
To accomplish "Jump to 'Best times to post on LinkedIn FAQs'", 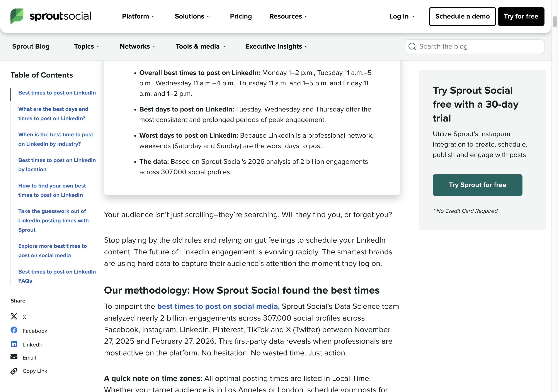I will (57, 276).
